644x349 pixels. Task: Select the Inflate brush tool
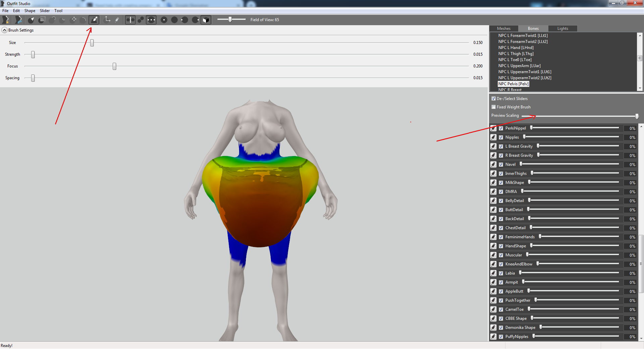tap(52, 20)
